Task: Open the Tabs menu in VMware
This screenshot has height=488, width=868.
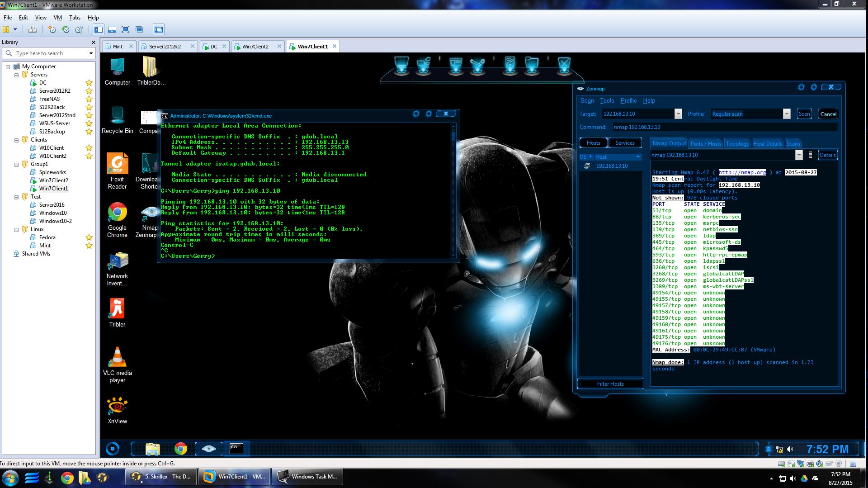Action: tap(75, 18)
